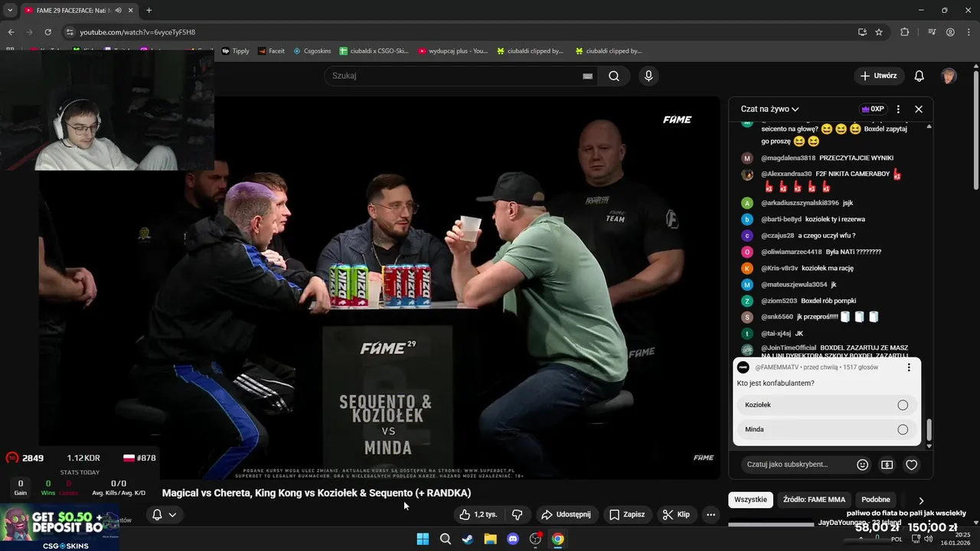The width and height of the screenshot is (980, 551).
Task: Reload the page in browser
Action: (47, 32)
